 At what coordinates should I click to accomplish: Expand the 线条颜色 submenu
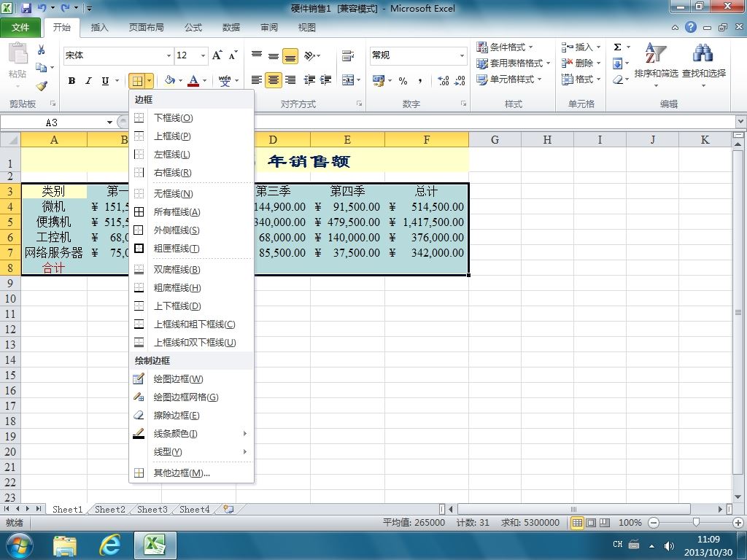191,434
